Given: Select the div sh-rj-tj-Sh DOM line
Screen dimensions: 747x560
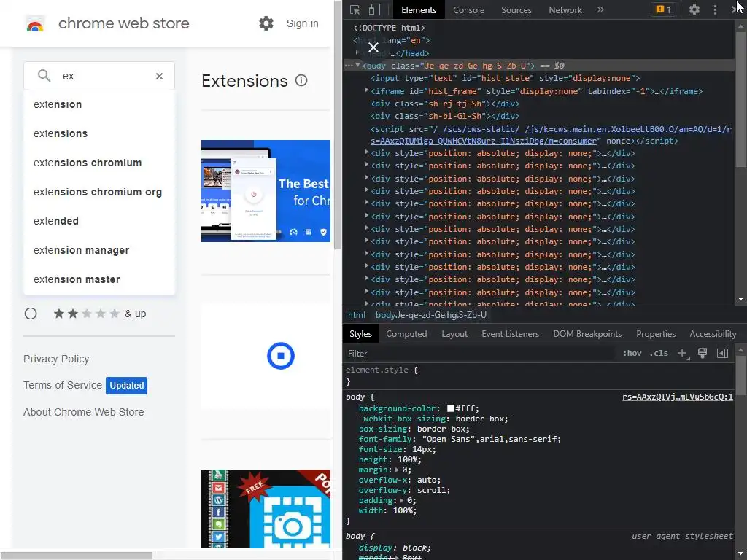Looking at the screenshot, I should click(445, 104).
